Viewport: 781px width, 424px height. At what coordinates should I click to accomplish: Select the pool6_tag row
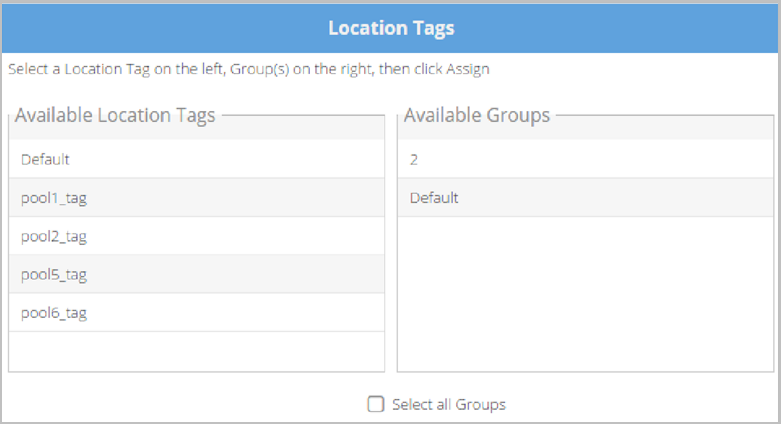[196, 312]
